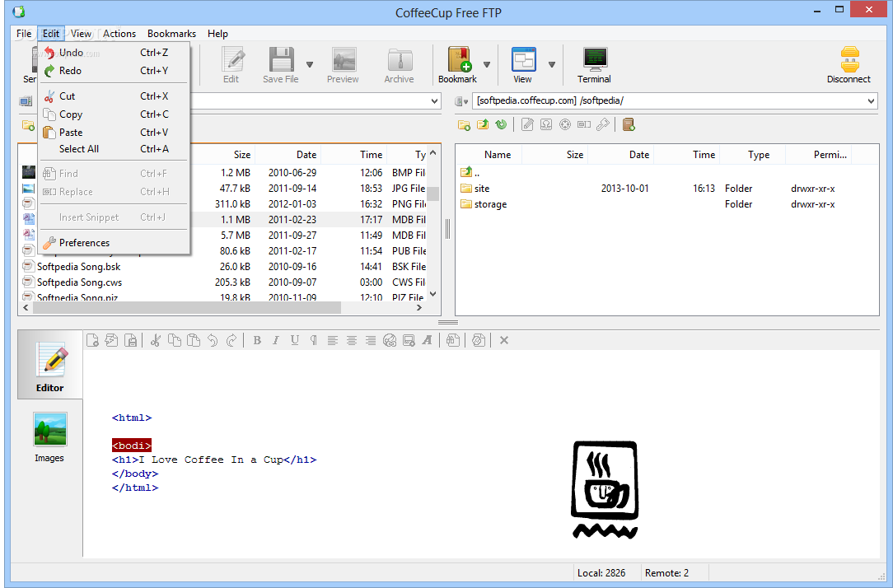893x588 pixels.
Task: Open Preferences from Edit menu
Action: 114,242
